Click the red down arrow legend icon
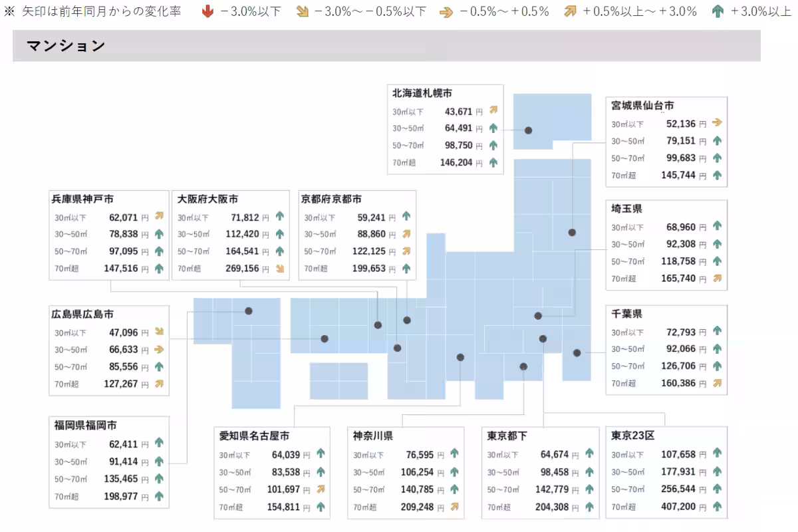 (x=206, y=11)
